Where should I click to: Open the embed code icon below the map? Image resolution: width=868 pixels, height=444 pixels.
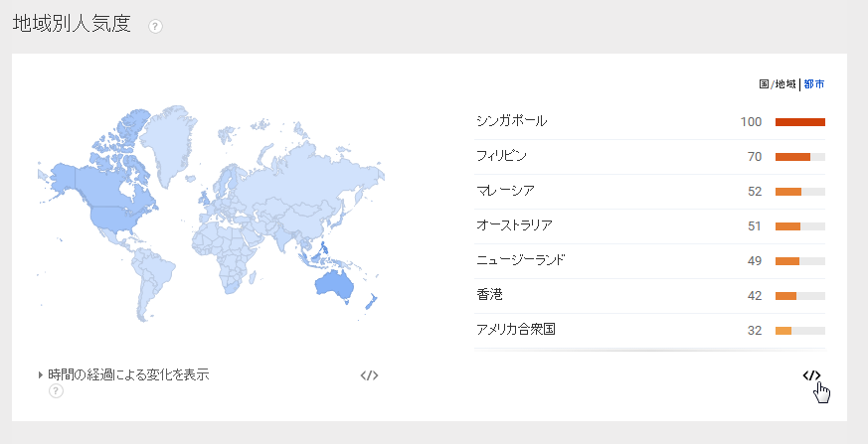pos(369,375)
